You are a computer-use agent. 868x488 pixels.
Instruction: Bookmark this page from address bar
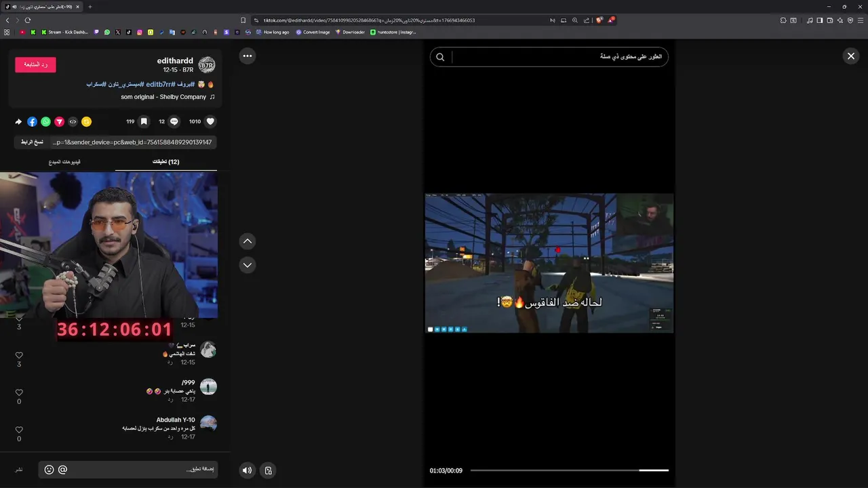[243, 20]
